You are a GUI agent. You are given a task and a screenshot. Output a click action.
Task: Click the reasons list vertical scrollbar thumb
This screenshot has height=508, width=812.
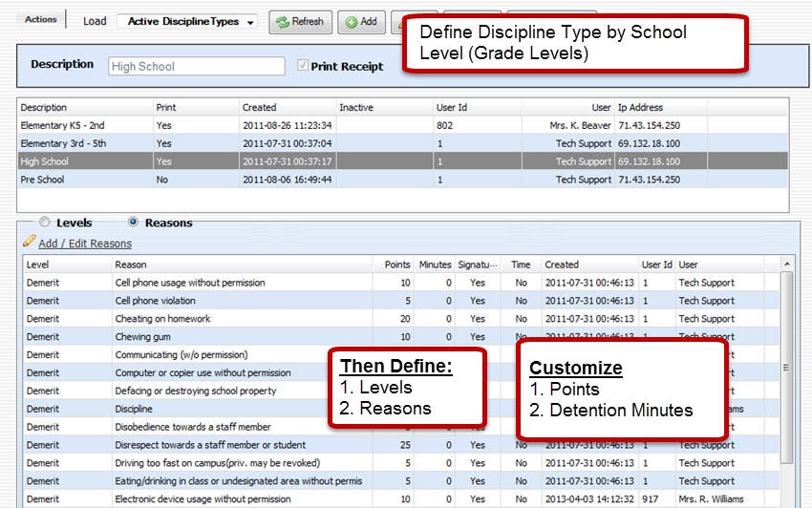coord(787,368)
